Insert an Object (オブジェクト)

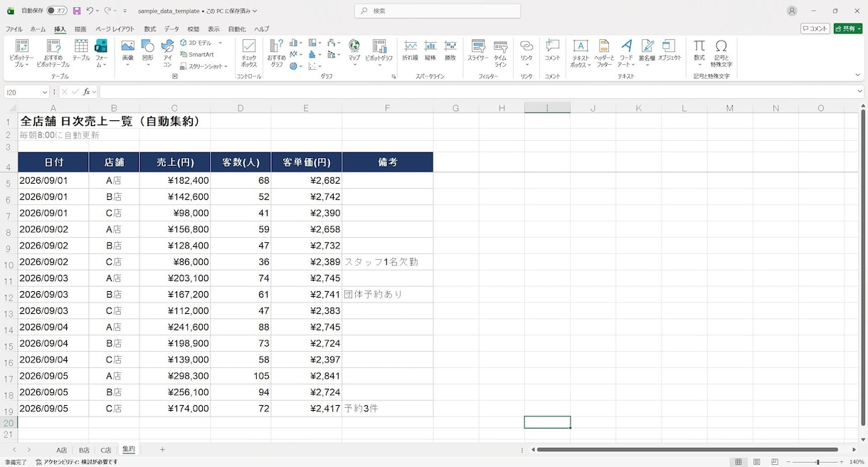[669, 51]
